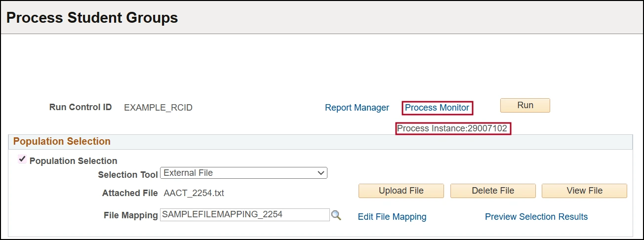Click the Attached File field label
This screenshot has height=240, width=644.
(x=130, y=193)
